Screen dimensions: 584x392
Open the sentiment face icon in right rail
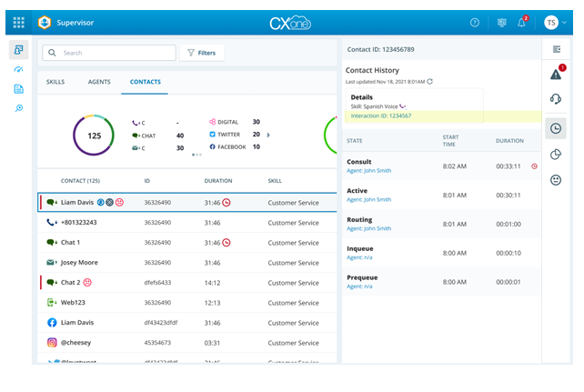(x=556, y=180)
